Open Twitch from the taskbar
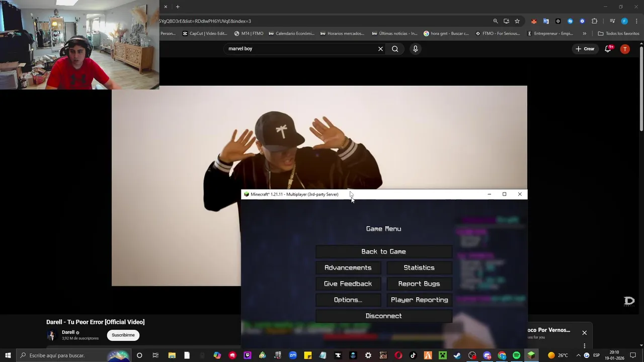The width and height of the screenshot is (644, 362). 247,355
